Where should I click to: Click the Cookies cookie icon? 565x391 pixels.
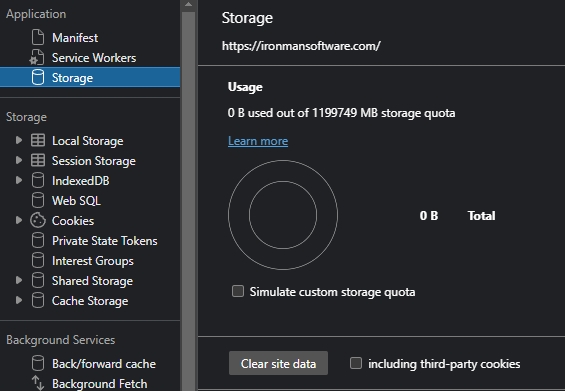(x=38, y=221)
